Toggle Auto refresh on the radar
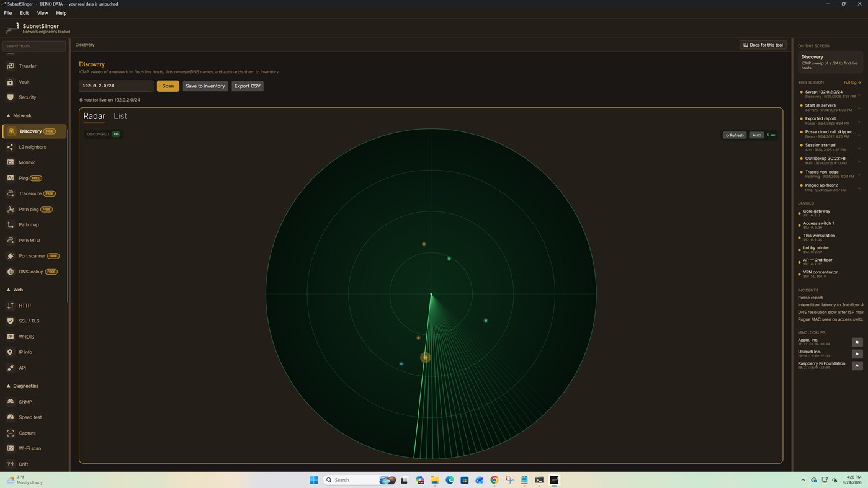Image resolution: width=868 pixels, height=488 pixels. (756, 135)
